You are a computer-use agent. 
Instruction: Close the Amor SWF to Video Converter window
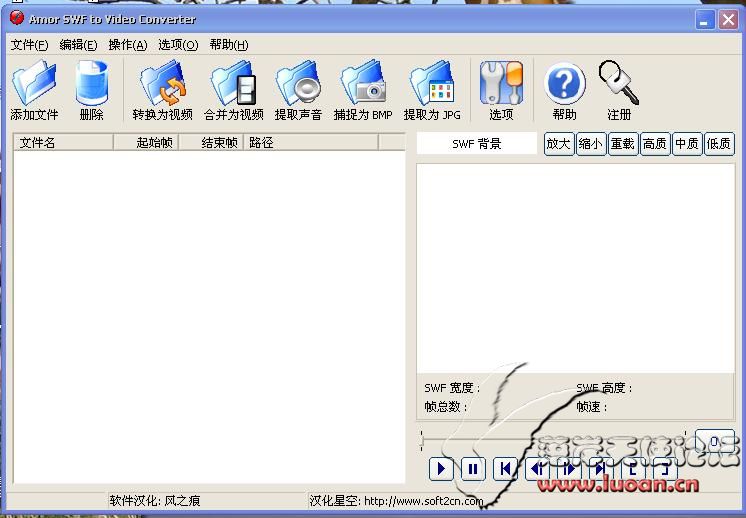click(x=728, y=20)
